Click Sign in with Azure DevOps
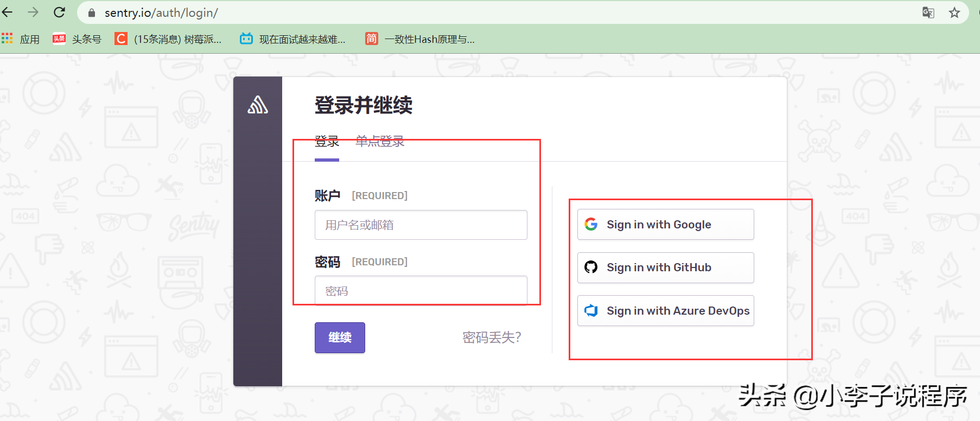Viewport: 980px width, 421px height. 666,311
